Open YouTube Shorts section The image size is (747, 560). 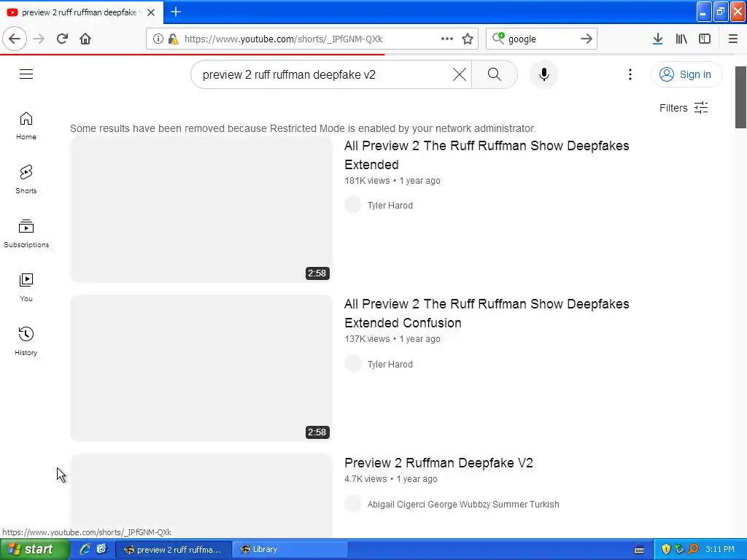pos(26,179)
